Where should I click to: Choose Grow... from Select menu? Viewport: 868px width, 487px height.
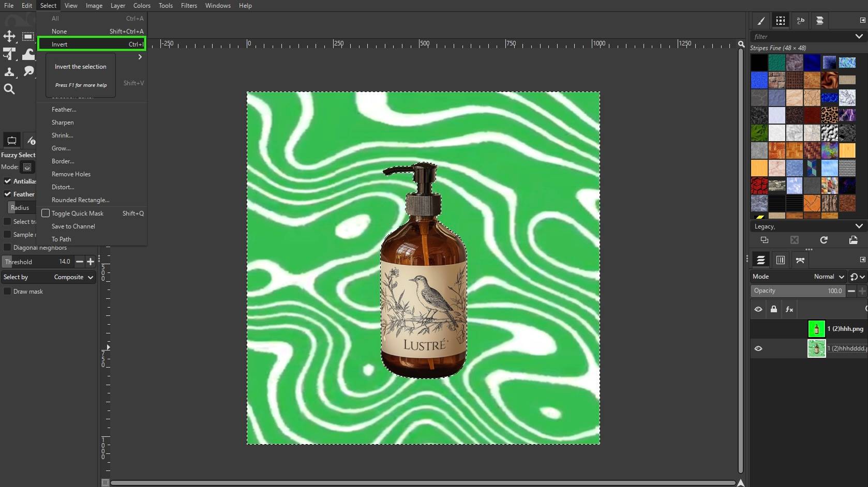point(92,148)
